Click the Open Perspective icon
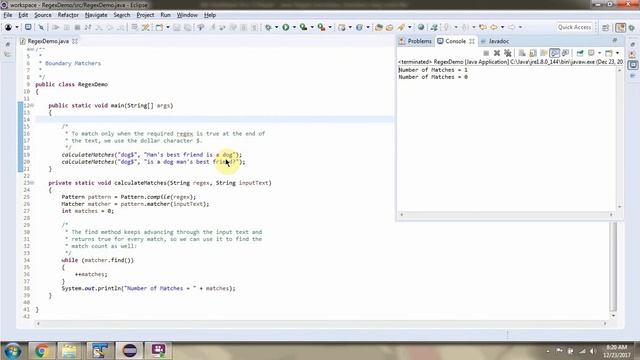This screenshot has width=640, height=360. pyautogui.click(x=606, y=27)
